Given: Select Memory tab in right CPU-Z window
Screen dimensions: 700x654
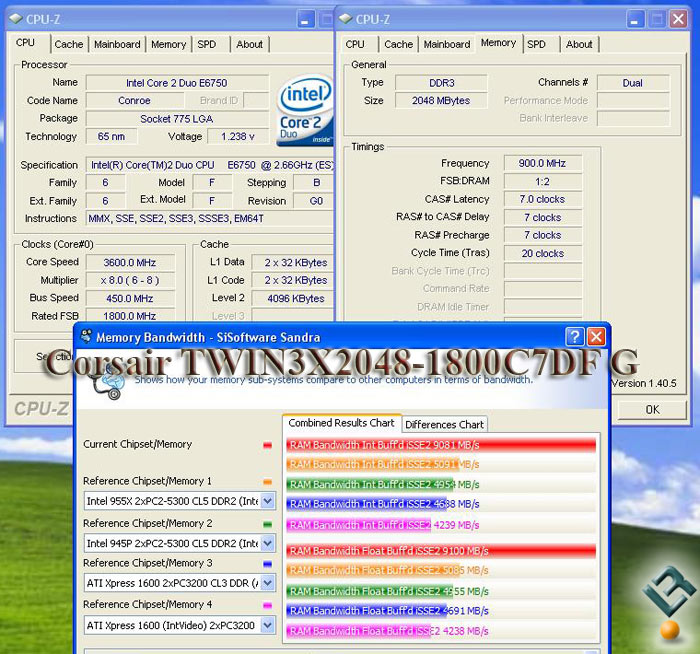Looking at the screenshot, I should click(498, 43).
